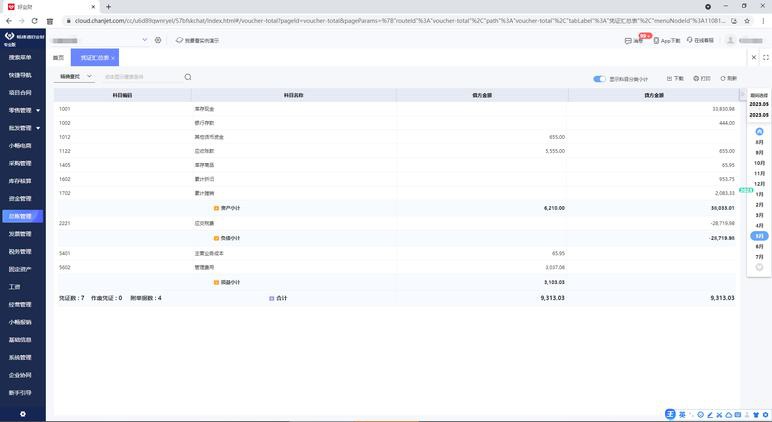Click the orange icon beside 资产小计
The height and width of the screenshot is (422, 772).
216,208
